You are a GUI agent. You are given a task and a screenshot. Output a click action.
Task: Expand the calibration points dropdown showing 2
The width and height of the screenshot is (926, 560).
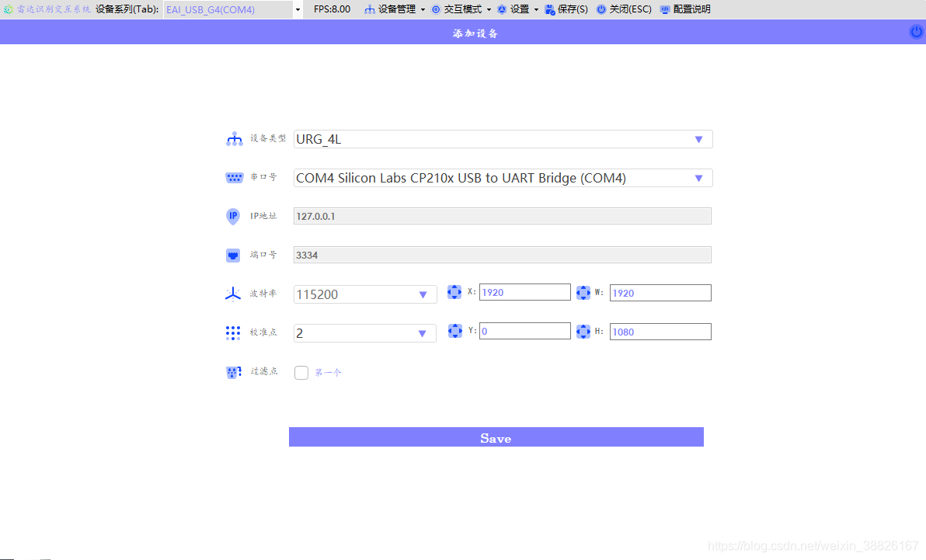point(365,333)
